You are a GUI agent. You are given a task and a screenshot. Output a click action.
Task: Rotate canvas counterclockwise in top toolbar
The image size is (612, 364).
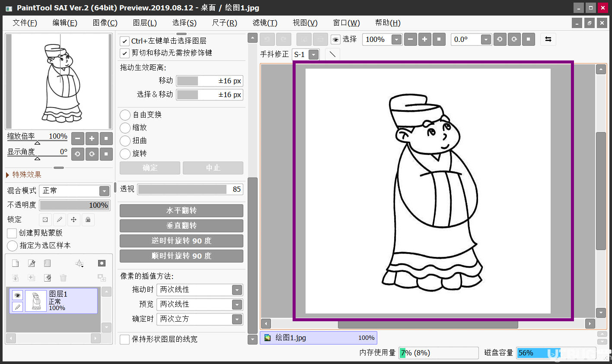500,39
